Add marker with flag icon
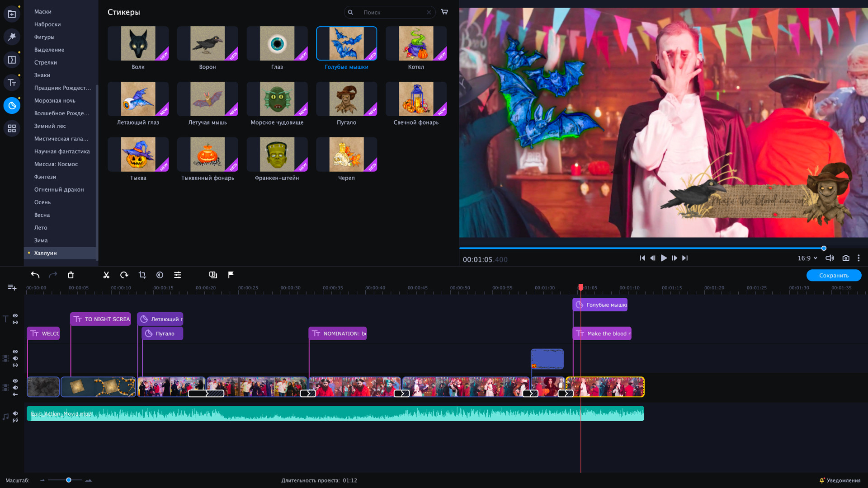This screenshot has width=868, height=488. 231,275
